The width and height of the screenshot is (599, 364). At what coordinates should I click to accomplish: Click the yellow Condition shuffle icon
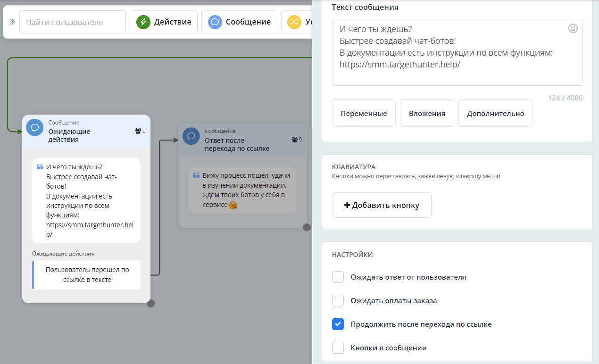coord(294,22)
